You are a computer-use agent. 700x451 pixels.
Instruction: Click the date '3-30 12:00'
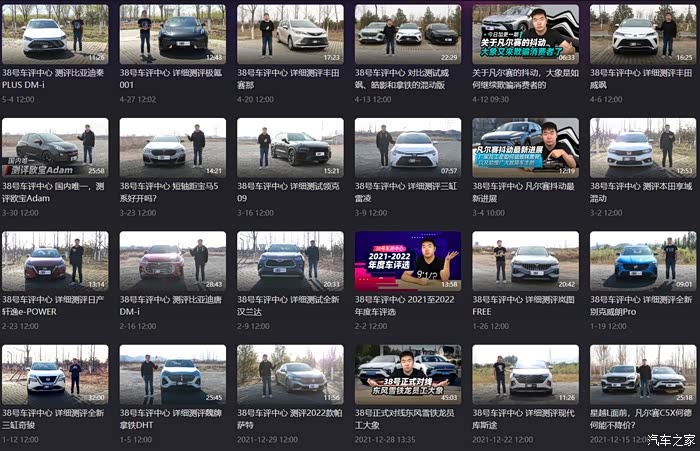pyautogui.click(x=20, y=213)
